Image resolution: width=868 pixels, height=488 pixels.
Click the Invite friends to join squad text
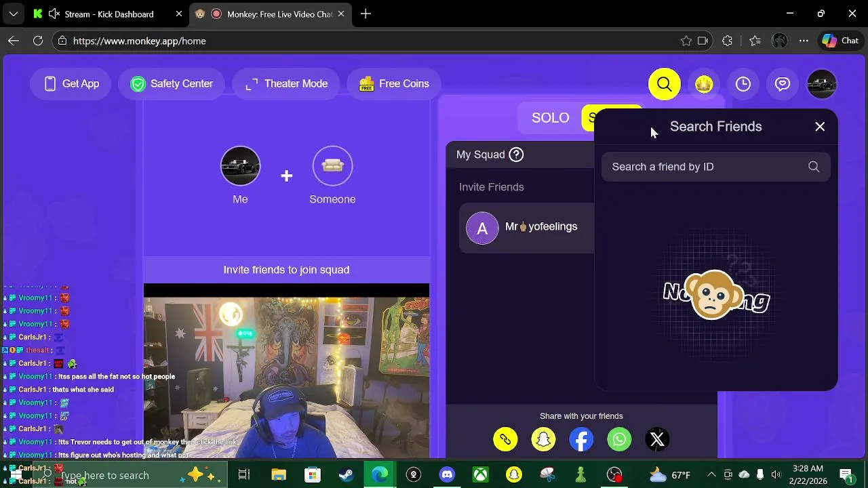[286, 270]
